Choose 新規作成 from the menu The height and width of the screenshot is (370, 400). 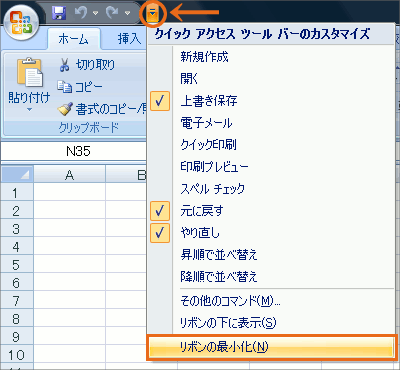point(271,57)
